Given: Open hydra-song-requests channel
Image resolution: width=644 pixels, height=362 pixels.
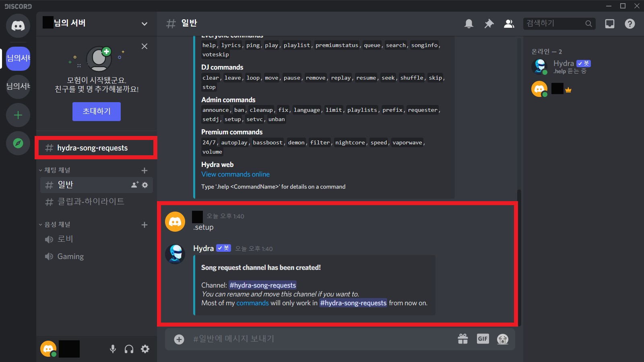Looking at the screenshot, I should click(x=97, y=148).
